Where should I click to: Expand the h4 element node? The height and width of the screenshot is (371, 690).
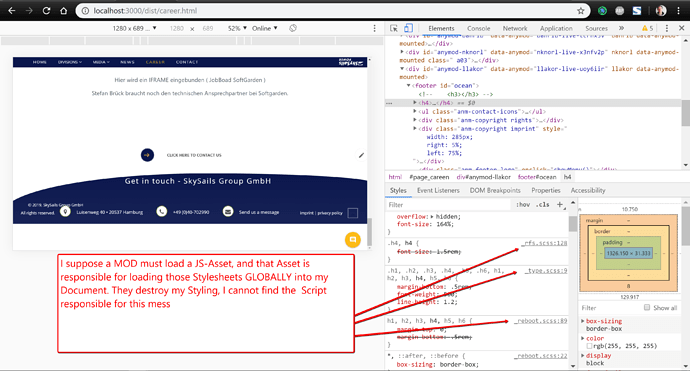point(415,103)
